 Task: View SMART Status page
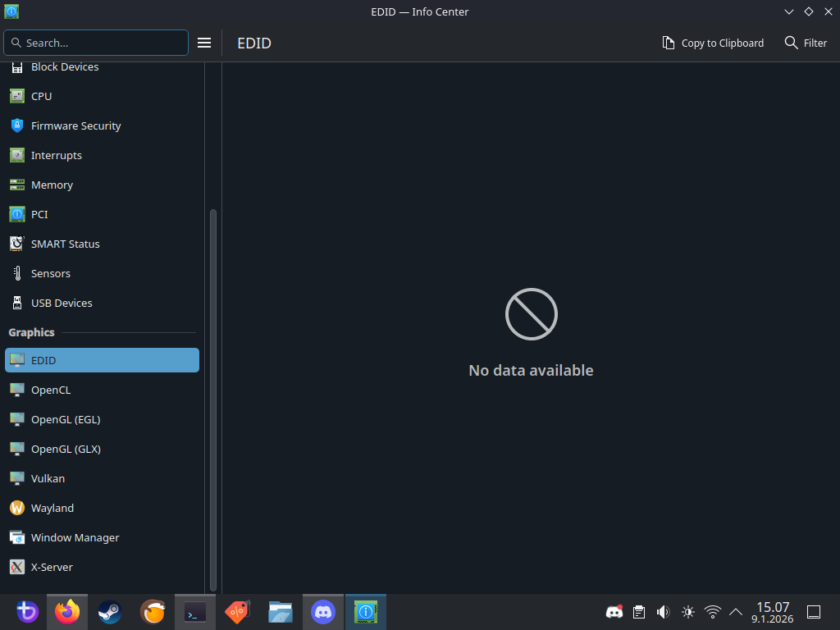[102, 244]
